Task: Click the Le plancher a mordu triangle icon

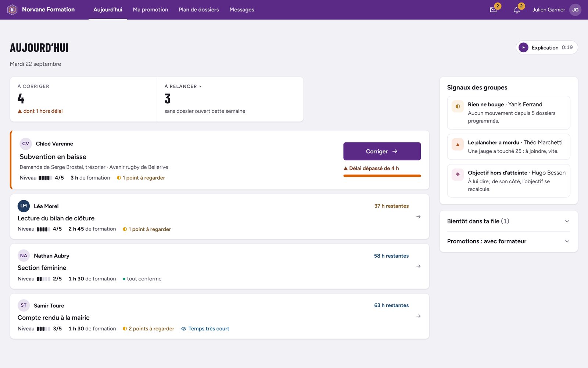Action: coord(458,144)
